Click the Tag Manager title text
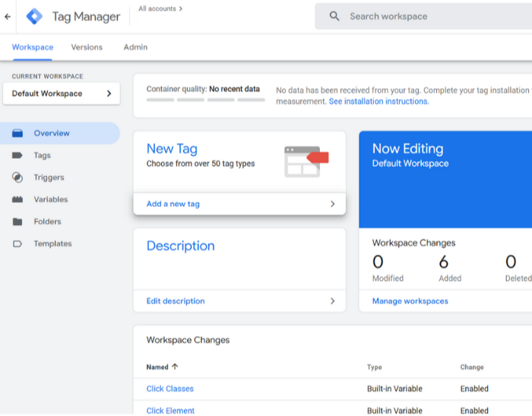Screen dimensions: 532x416 point(86,16)
